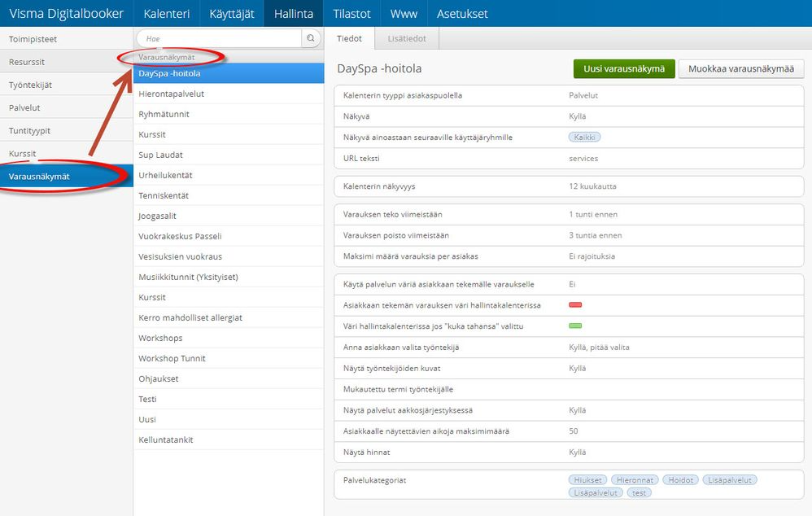Click the red customer booking color swatch

(x=575, y=304)
